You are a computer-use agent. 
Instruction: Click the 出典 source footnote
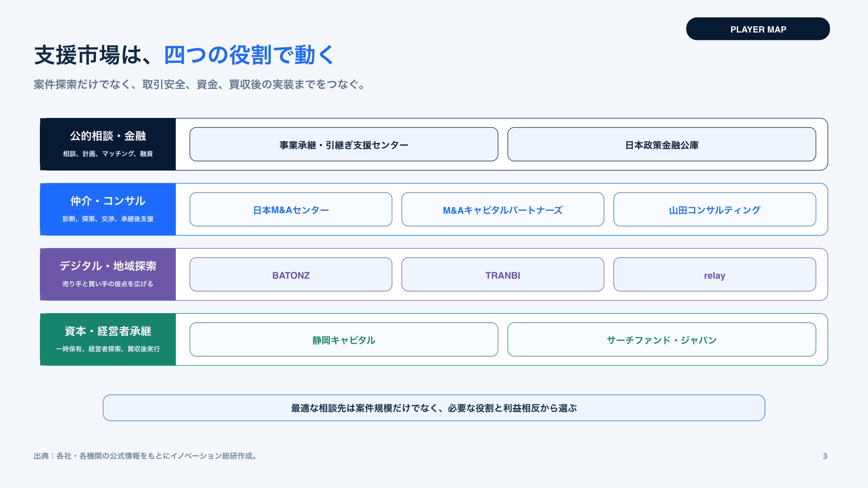146,456
